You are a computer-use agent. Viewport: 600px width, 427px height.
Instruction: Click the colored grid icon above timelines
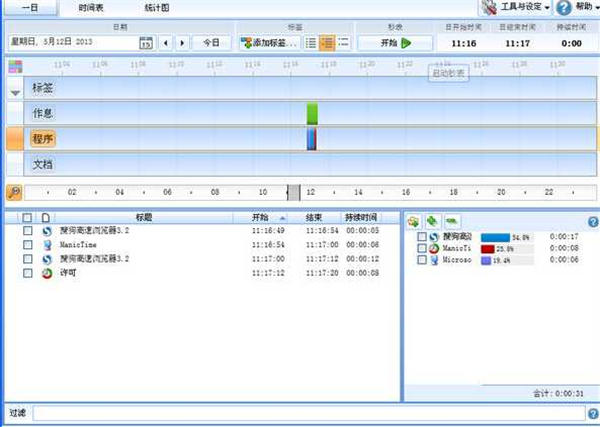(x=15, y=67)
